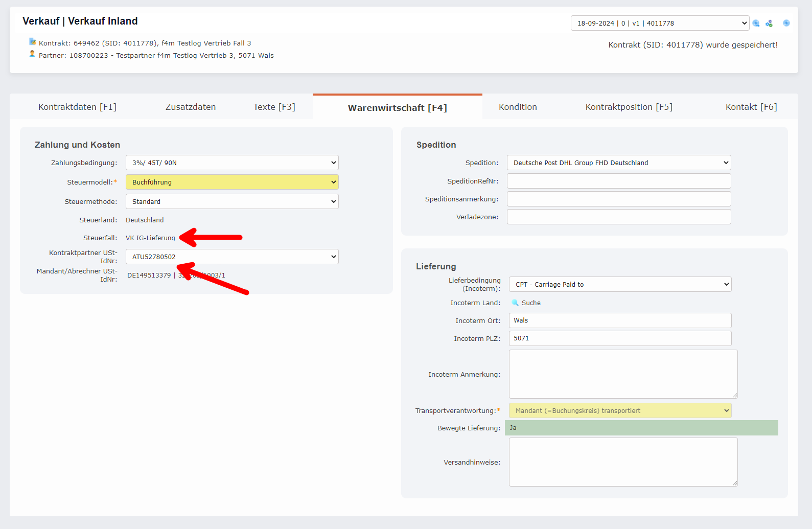Viewport: 812px width, 529px height.
Task: Open the Zusatzdaten tab
Action: coord(191,107)
